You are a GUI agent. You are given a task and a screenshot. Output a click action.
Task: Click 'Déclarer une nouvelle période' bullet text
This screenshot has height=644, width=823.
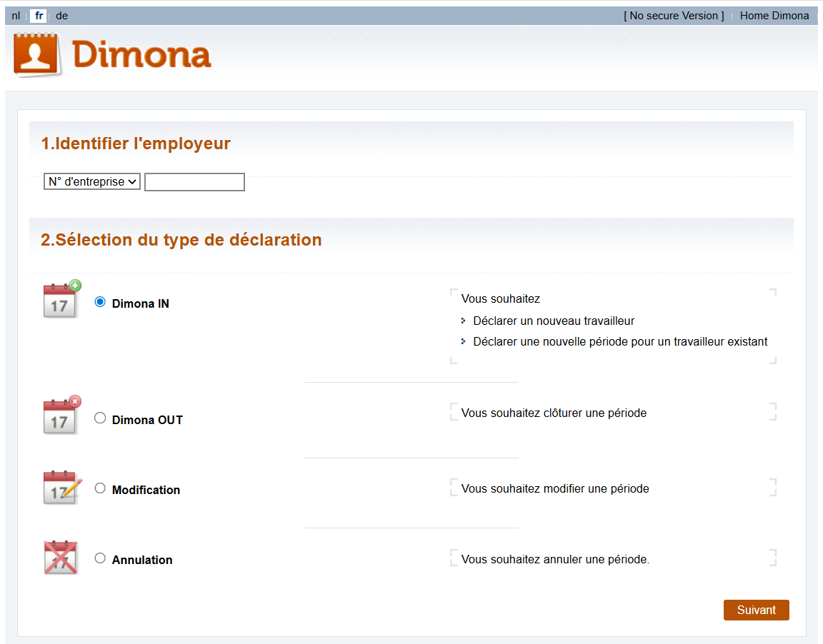[x=620, y=342]
